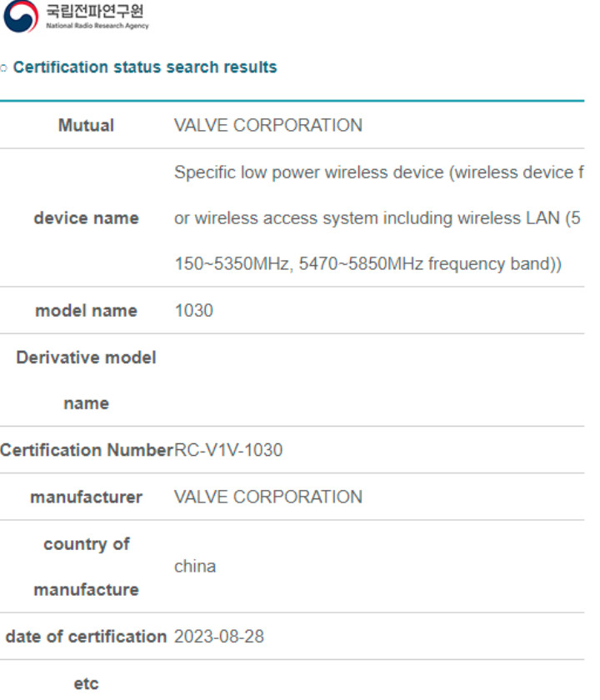Select VALVE CORPORATION in the Mutual row
Image resolution: width=600 pixels, height=700 pixels.
268,125
